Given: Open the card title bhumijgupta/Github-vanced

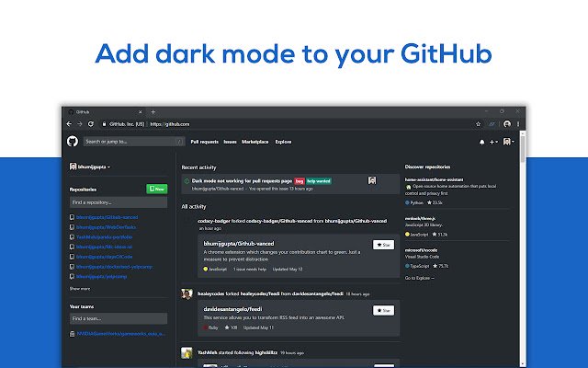Looking at the screenshot, I should (x=239, y=244).
